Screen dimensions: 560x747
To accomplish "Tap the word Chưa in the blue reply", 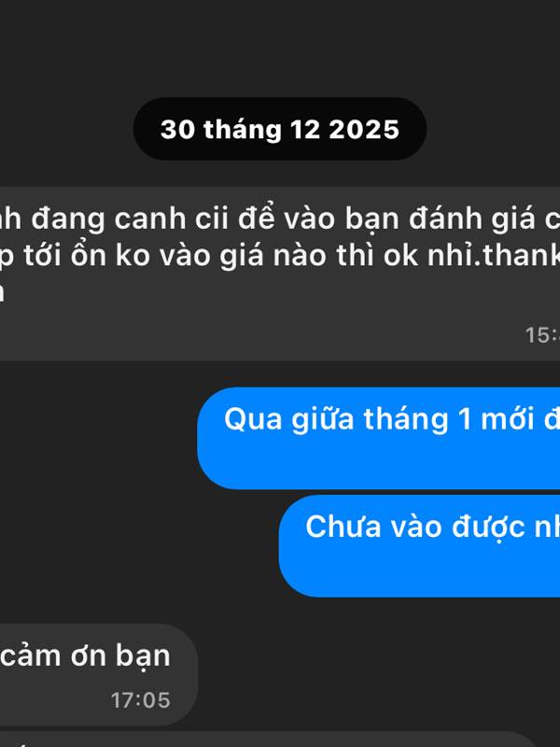I will [343, 527].
